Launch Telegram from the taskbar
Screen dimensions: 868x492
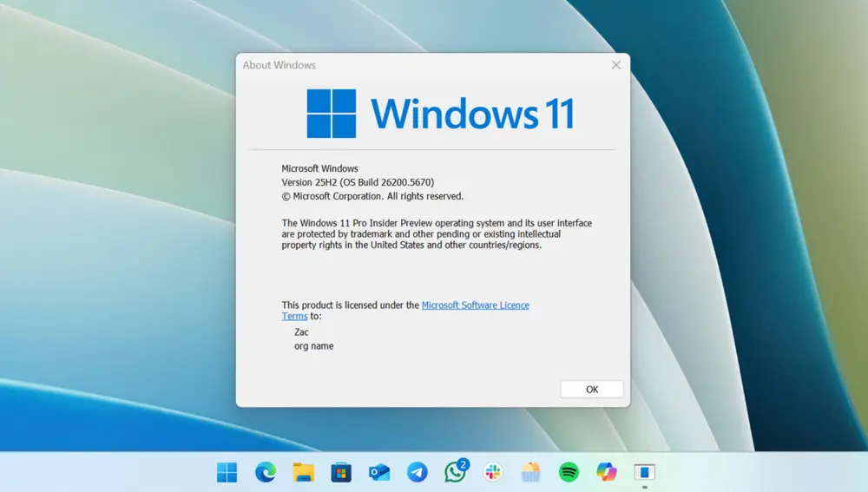[418, 472]
